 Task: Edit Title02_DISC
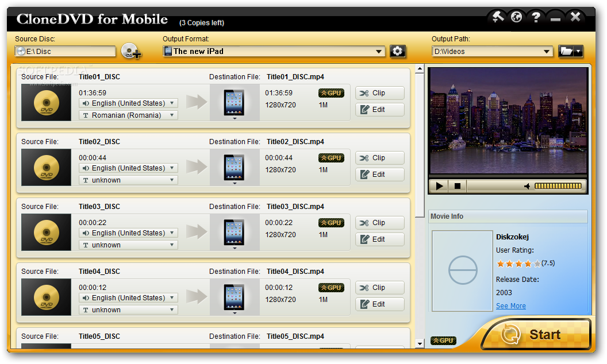click(x=380, y=175)
